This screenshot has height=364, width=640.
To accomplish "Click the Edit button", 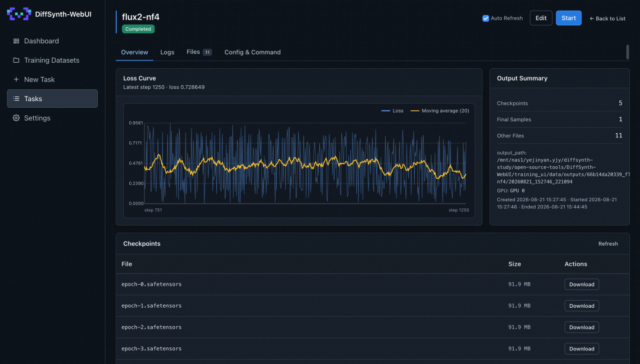I will (x=541, y=18).
